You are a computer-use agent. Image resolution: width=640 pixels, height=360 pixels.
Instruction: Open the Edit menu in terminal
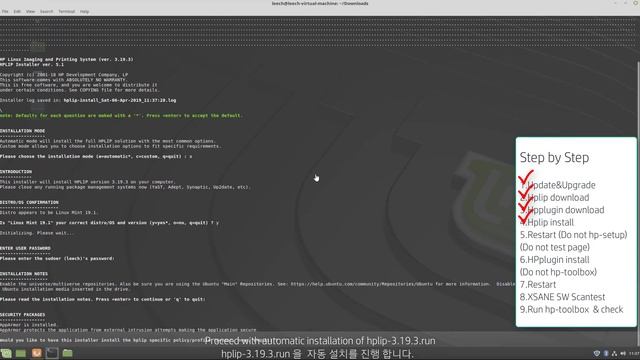pyautogui.click(x=17, y=11)
